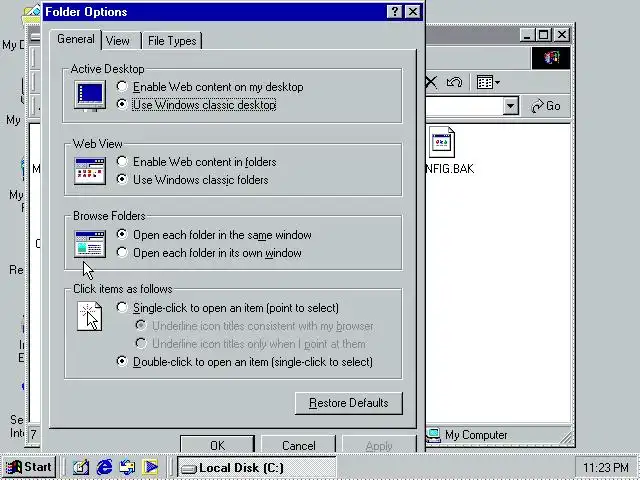Click the Restore Defaults button
This screenshot has height=480, width=640.
click(x=349, y=403)
